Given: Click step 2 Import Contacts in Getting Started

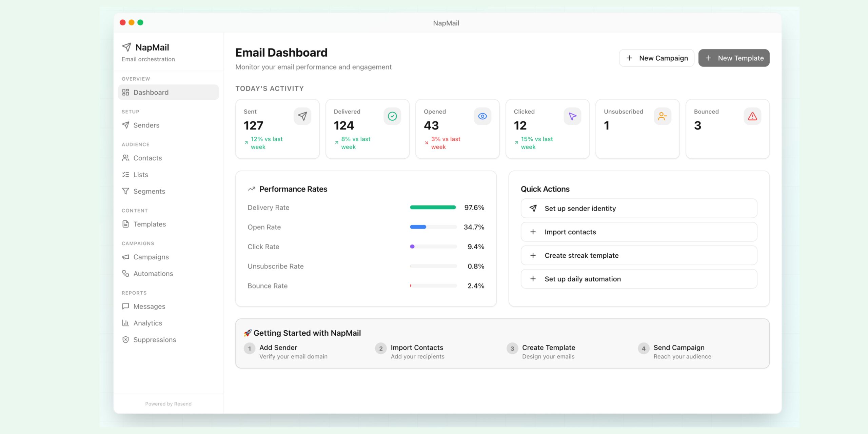Looking at the screenshot, I should [x=417, y=351].
